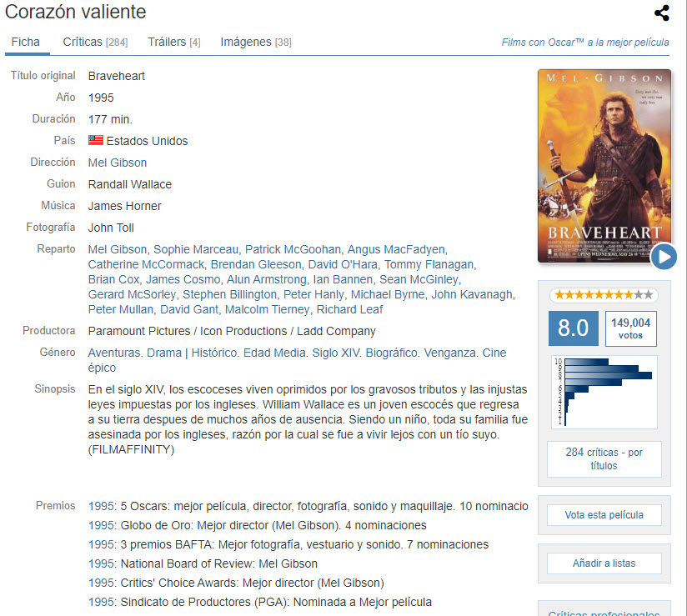The image size is (687, 616).
Task: Click the John Toll photography credit
Action: 111,228
